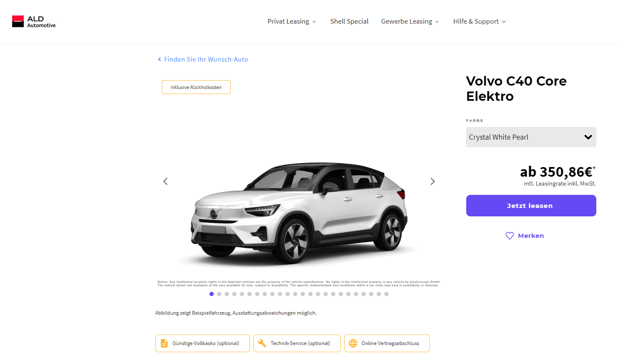Click the ALD Automotive logo
Screen dimensions: 617x364
tap(34, 22)
